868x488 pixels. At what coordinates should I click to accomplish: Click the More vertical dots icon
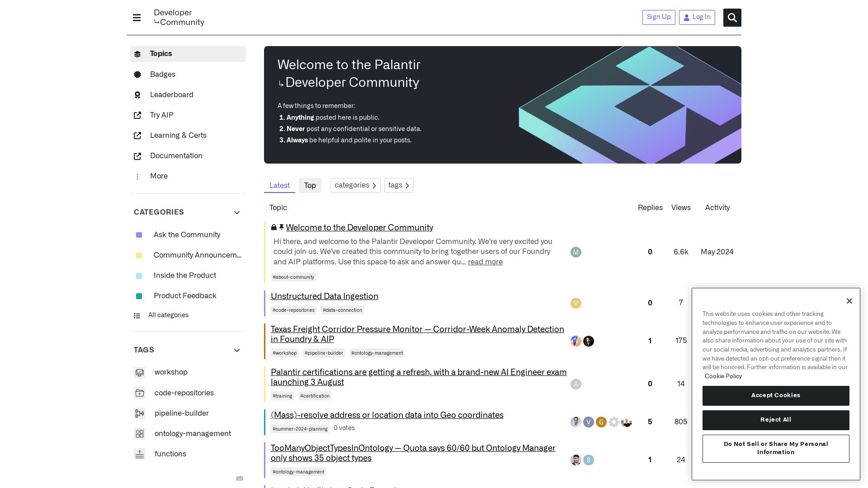coord(137,177)
